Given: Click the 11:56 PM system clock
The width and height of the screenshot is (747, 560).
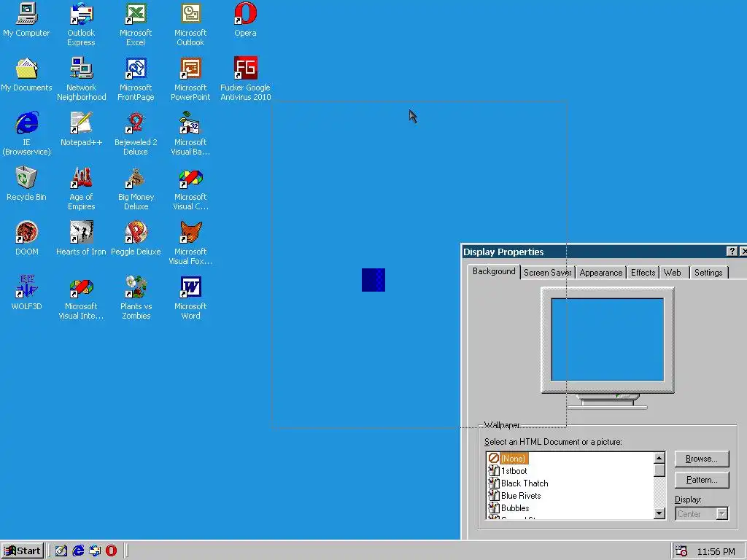Looking at the screenshot, I should 716,551.
